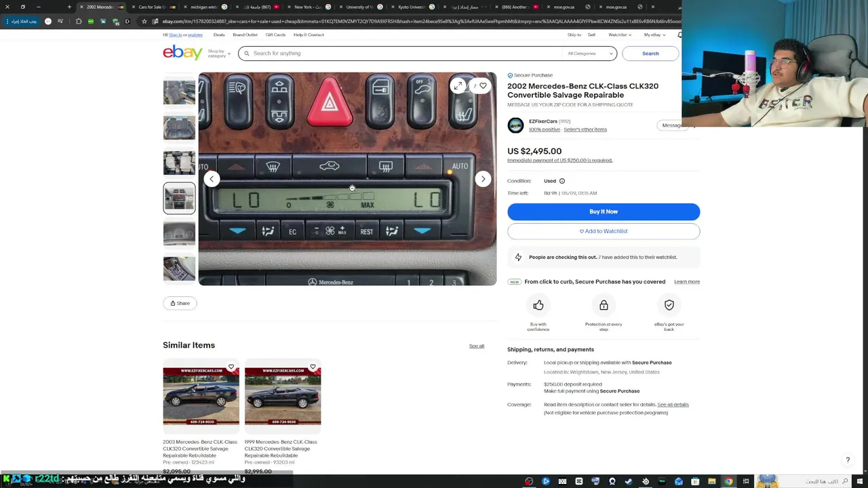The image size is (868, 488).
Task: Open the register link
Action: point(195,35)
